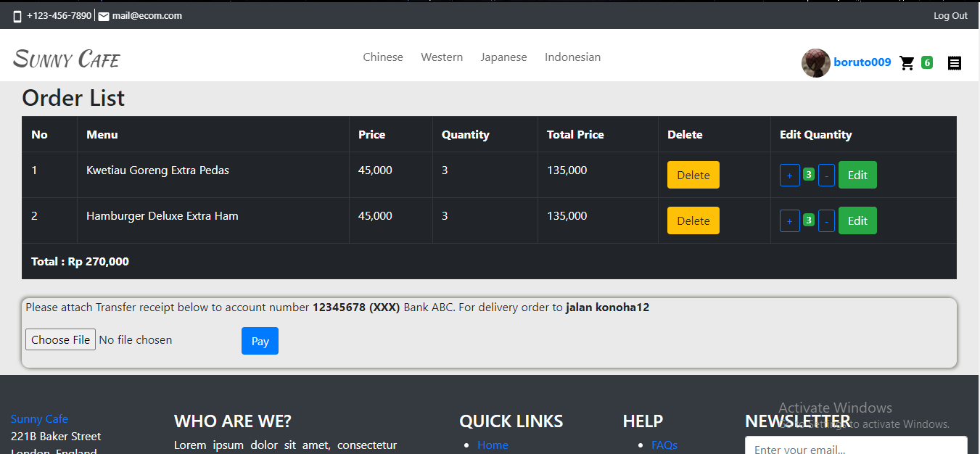Click Choose File to attach receipt
Image resolution: width=980 pixels, height=454 pixels.
click(61, 339)
